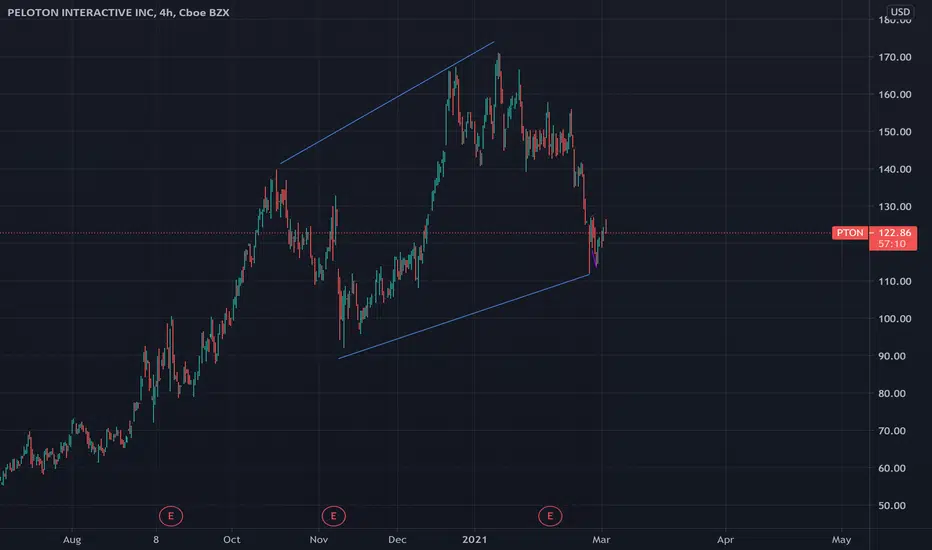The width and height of the screenshot is (932, 550).
Task: Click the 170.00 price axis label
Action: pyautogui.click(x=895, y=57)
